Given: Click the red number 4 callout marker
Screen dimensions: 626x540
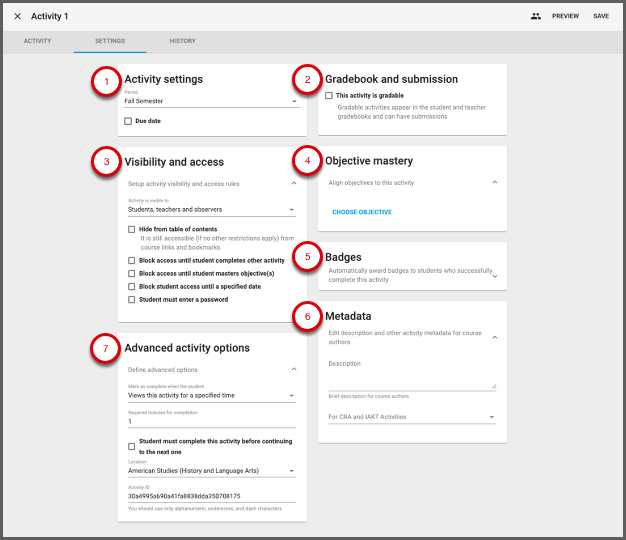Looking at the screenshot, I should [x=307, y=162].
